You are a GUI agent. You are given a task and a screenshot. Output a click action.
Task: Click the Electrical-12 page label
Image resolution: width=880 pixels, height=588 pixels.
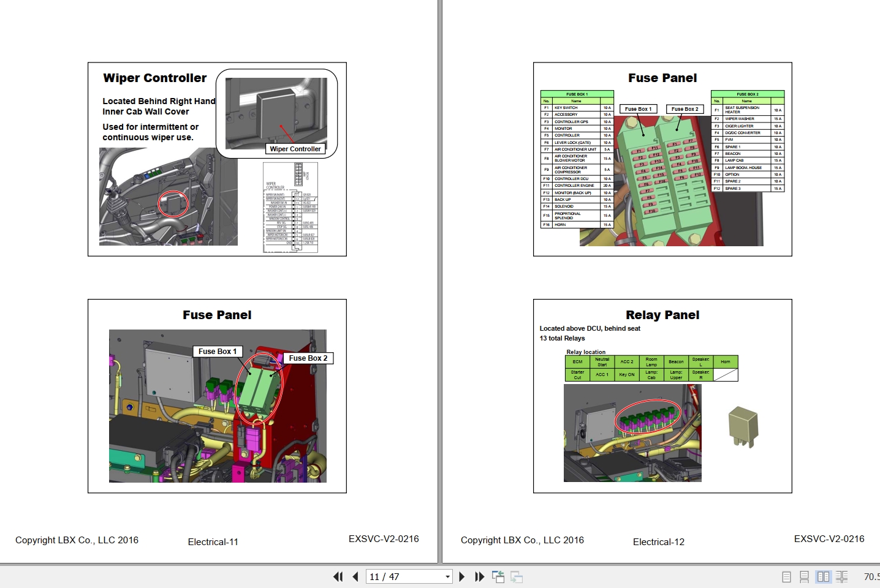tap(659, 542)
